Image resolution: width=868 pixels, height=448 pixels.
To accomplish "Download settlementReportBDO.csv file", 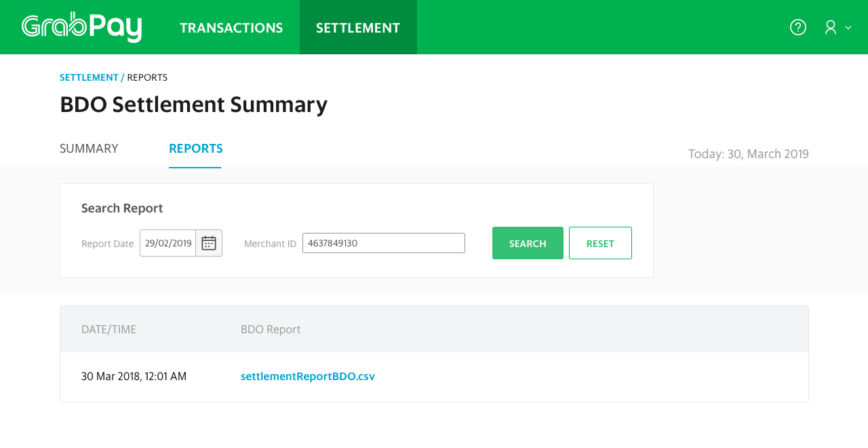I will [x=308, y=376].
